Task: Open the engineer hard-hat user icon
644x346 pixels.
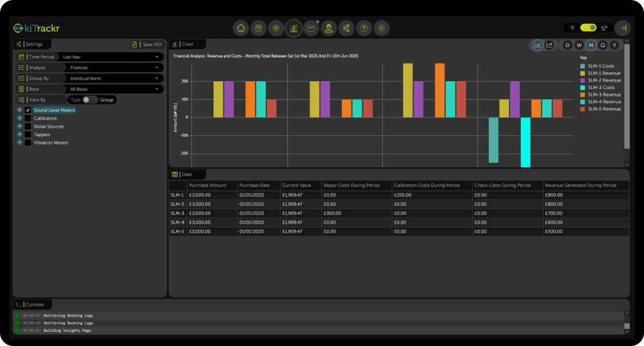Action: coord(328,28)
